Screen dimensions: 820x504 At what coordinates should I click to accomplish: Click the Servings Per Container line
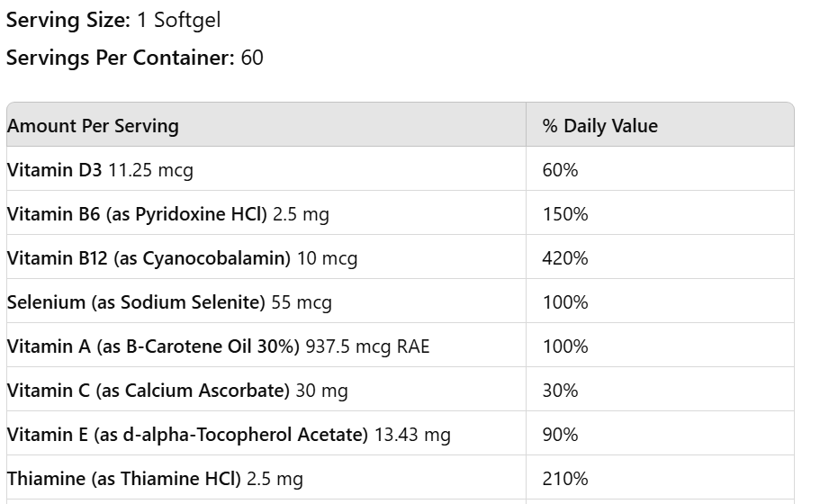(x=134, y=58)
